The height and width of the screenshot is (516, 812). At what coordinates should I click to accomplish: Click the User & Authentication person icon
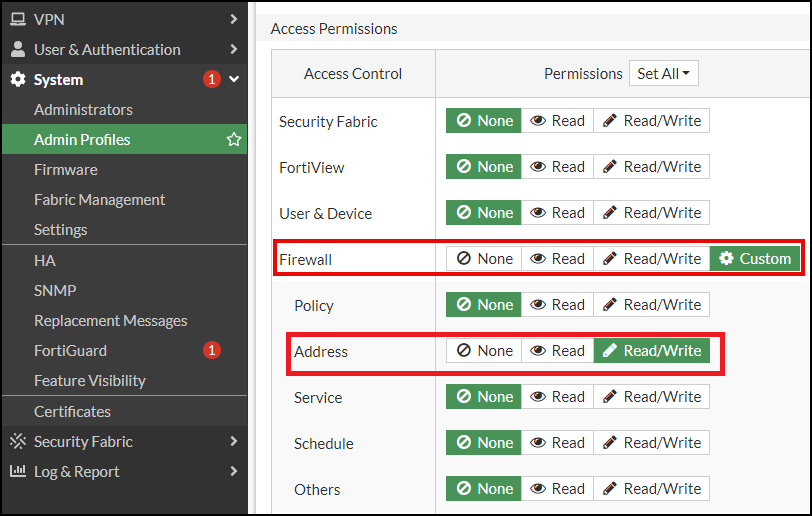pos(17,49)
